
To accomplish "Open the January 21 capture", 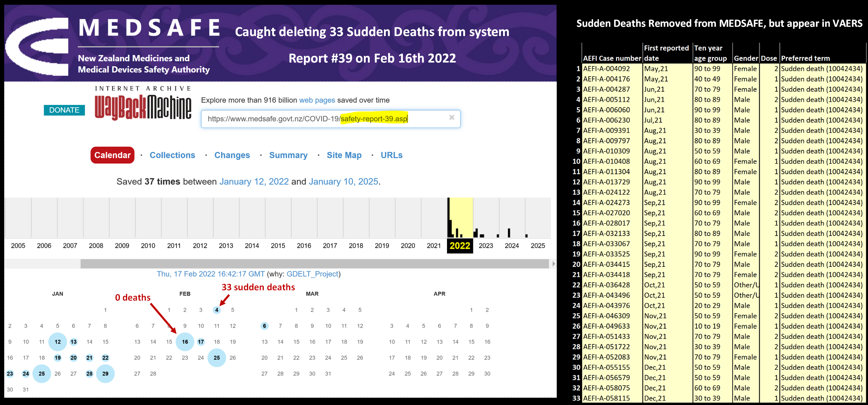I will pyautogui.click(x=89, y=358).
